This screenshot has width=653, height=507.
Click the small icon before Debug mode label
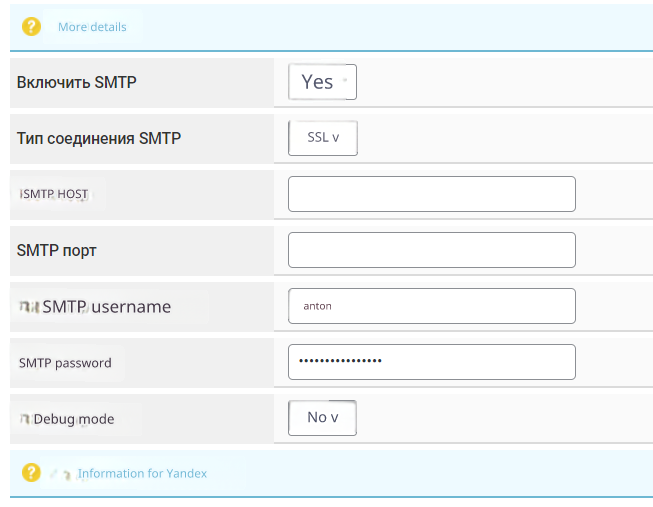[25, 419]
